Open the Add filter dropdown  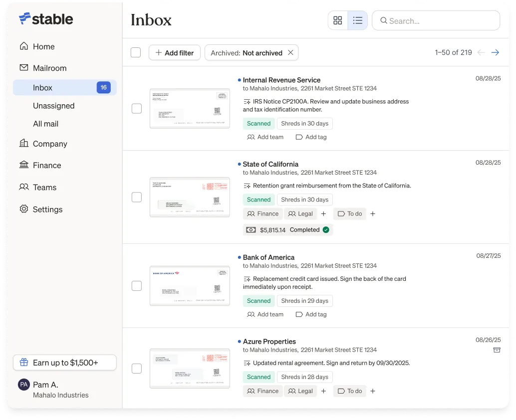[175, 52]
